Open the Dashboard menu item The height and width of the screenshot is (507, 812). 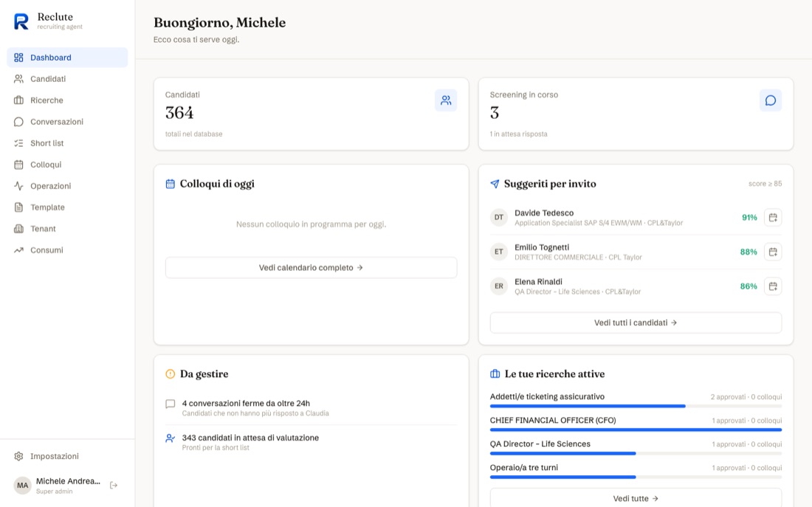(67, 58)
